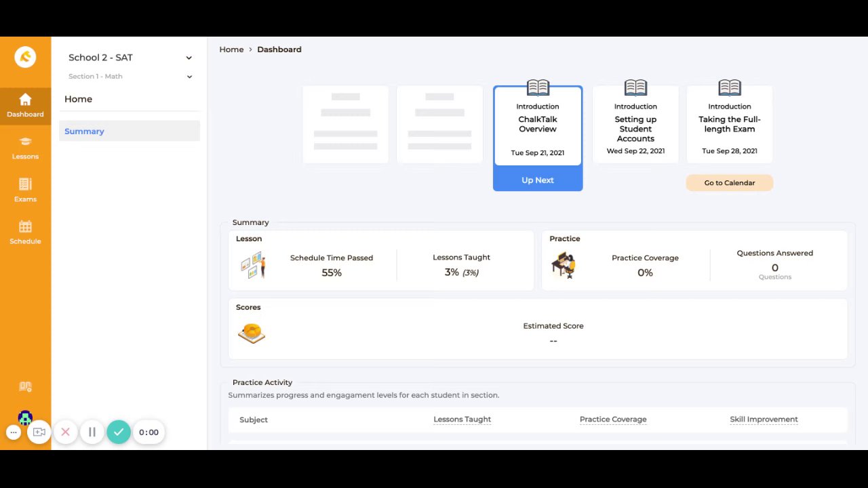Viewport: 868px width, 488px height.
Task: Click the Lessons Taught 3% value
Action: pyautogui.click(x=461, y=272)
